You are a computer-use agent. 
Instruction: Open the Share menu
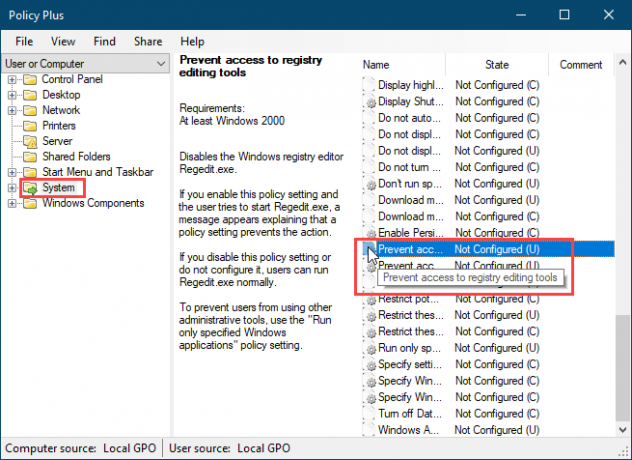coord(148,42)
